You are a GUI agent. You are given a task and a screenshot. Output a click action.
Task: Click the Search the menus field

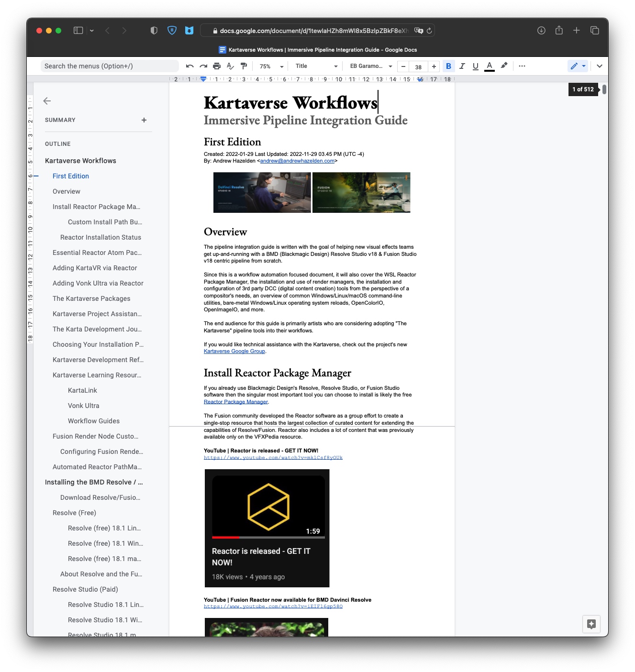pos(109,66)
